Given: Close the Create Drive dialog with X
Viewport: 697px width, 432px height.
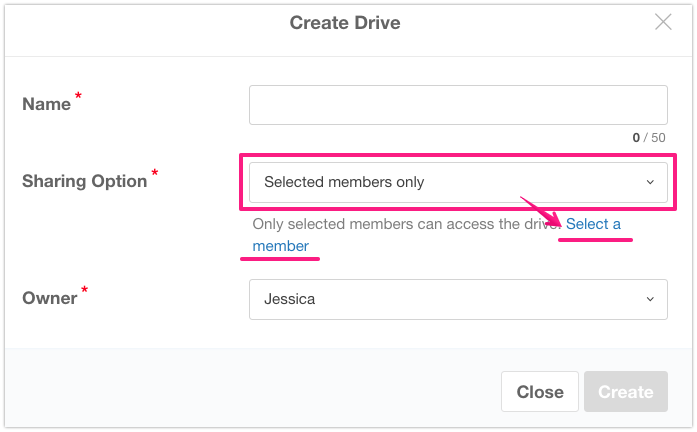Looking at the screenshot, I should (663, 22).
